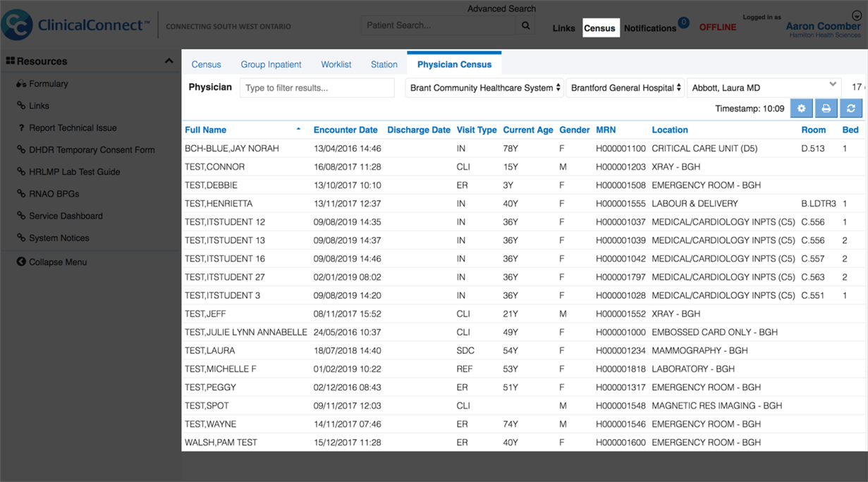The image size is (868, 482).
Task: Open HRLMP Lab Test Guide
Action: [x=74, y=172]
